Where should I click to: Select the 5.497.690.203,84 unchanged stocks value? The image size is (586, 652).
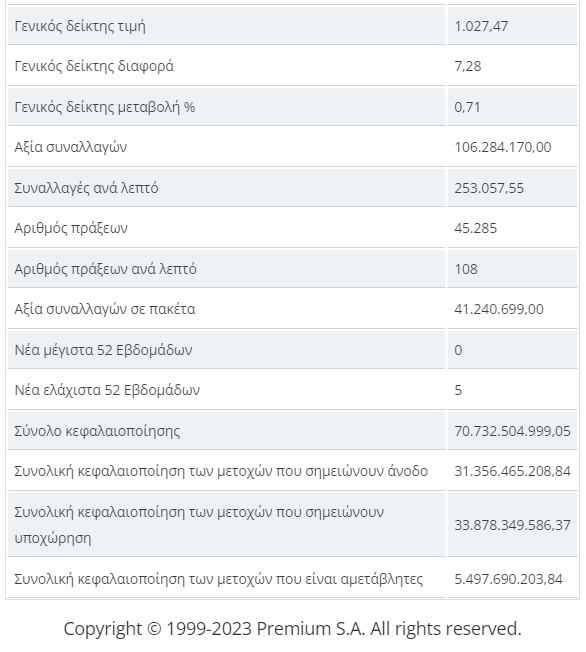tap(508, 579)
